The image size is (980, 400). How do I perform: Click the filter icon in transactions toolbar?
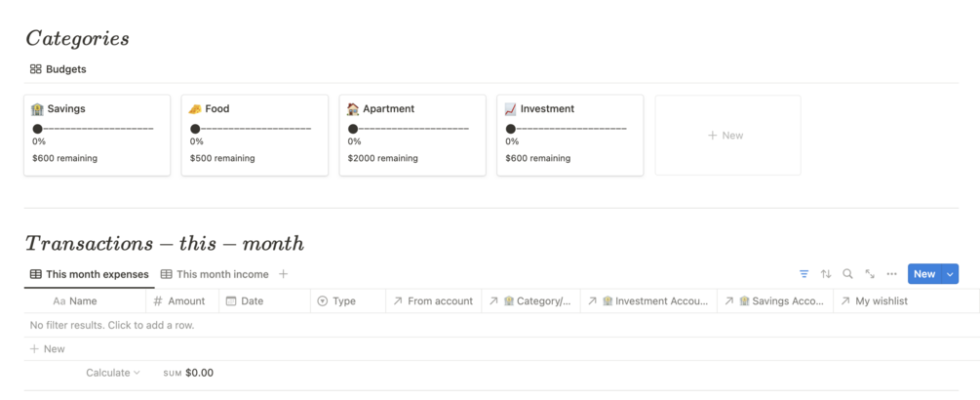[804, 274]
